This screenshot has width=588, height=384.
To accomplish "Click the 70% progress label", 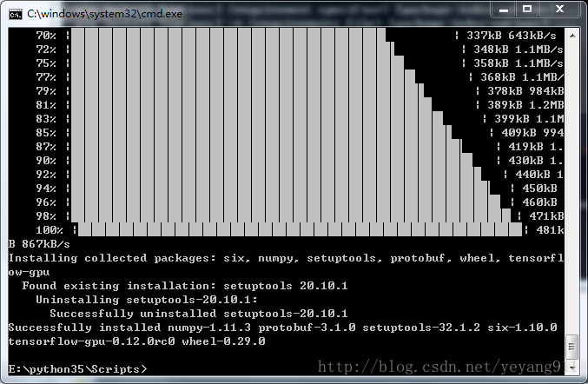I will pos(46,36).
